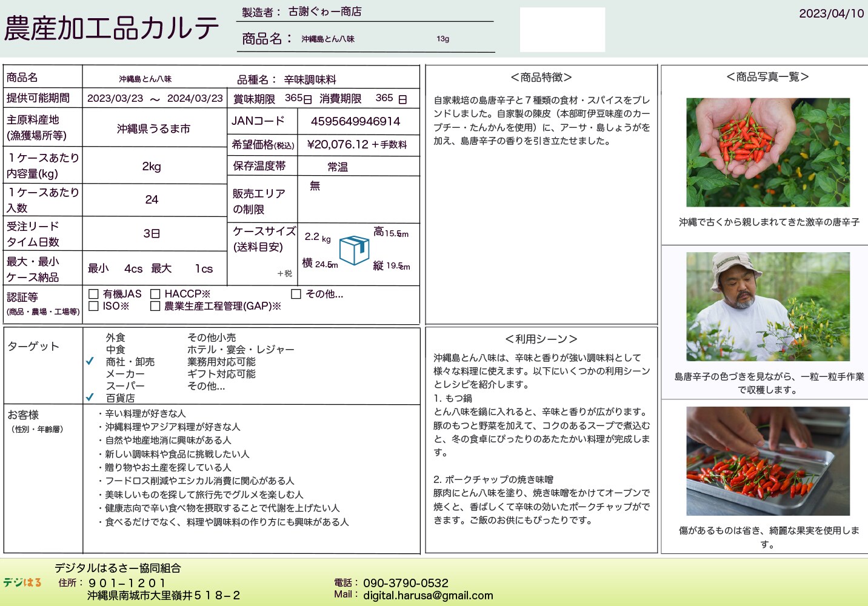Image resolution: width=868 pixels, height=606 pixels.
Task: View the chili peppers in metal tray photo
Action: pos(767,461)
